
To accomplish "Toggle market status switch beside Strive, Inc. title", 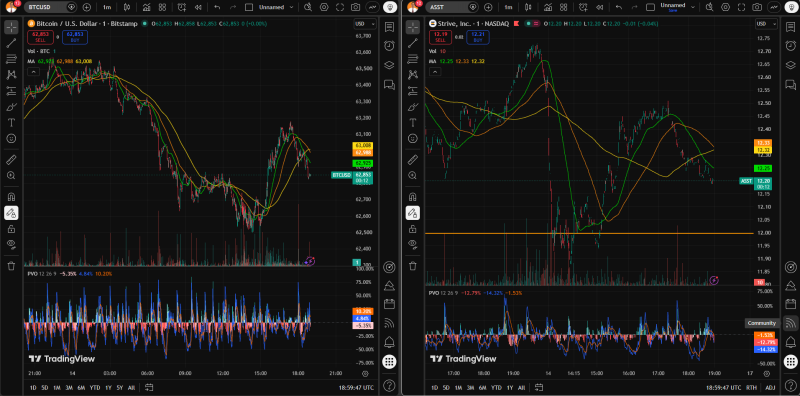I will (x=532, y=24).
